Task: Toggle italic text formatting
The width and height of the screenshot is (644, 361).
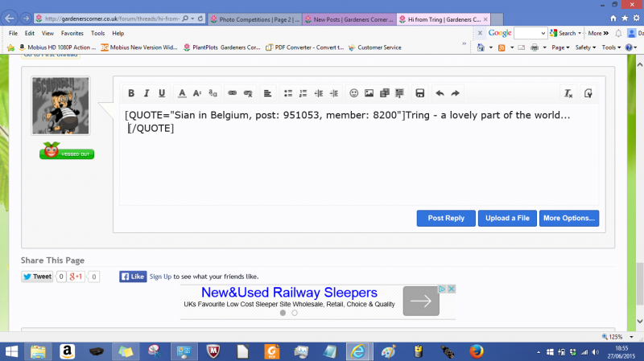Action: 147,93
